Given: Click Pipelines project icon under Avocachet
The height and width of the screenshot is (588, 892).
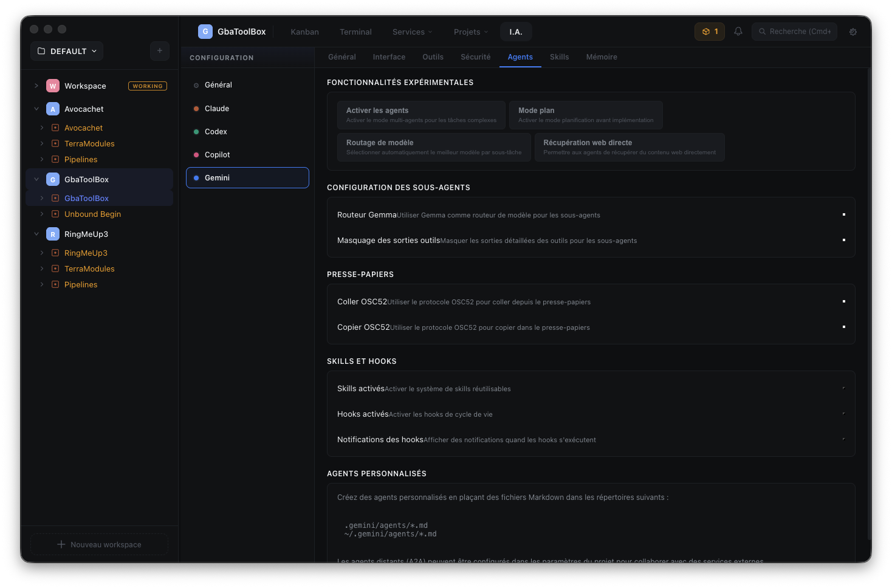Looking at the screenshot, I should [x=55, y=160].
